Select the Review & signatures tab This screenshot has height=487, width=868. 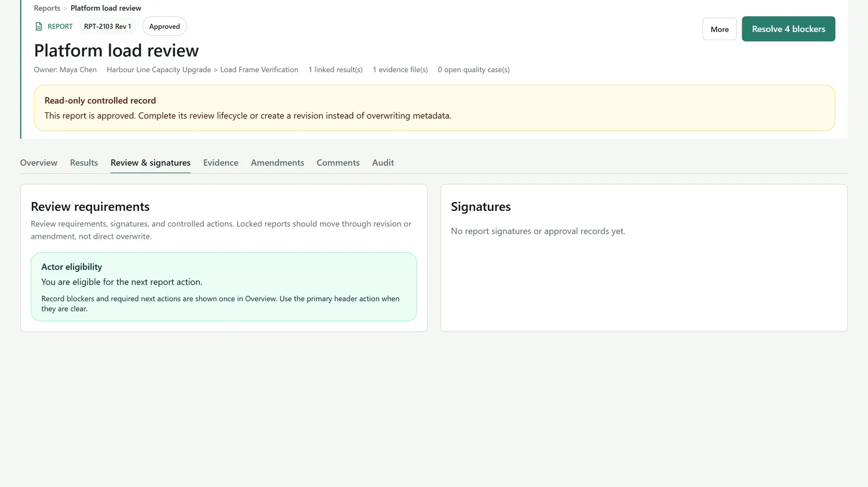tap(150, 163)
